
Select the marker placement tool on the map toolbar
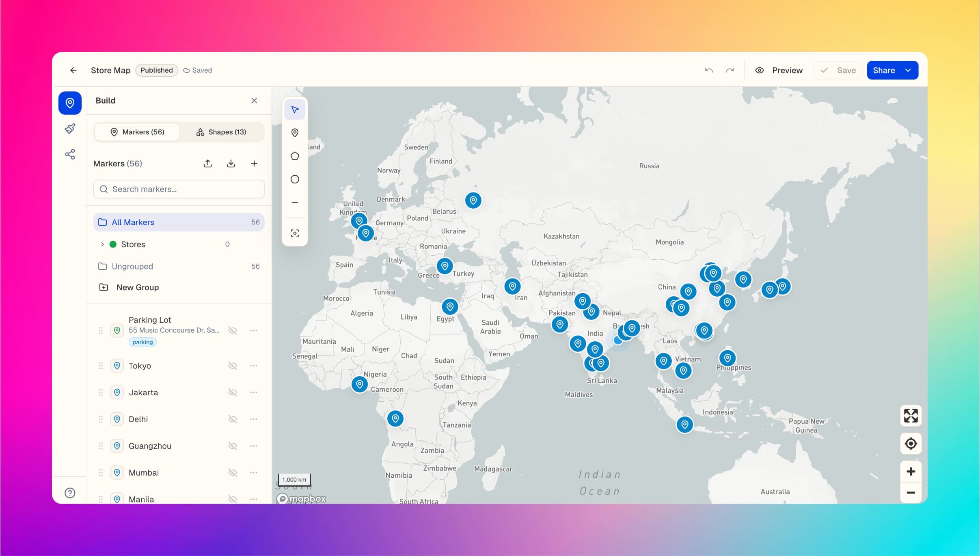[295, 132]
